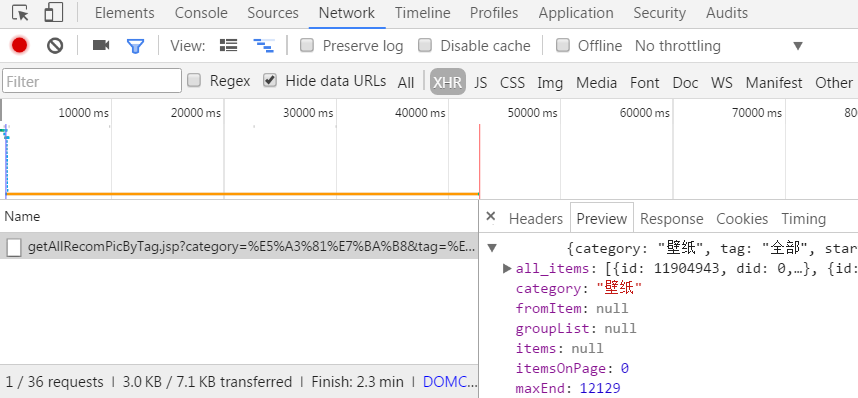Screen dimensions: 858x398
Task: Open the Headers tab of the request
Action: click(536, 219)
